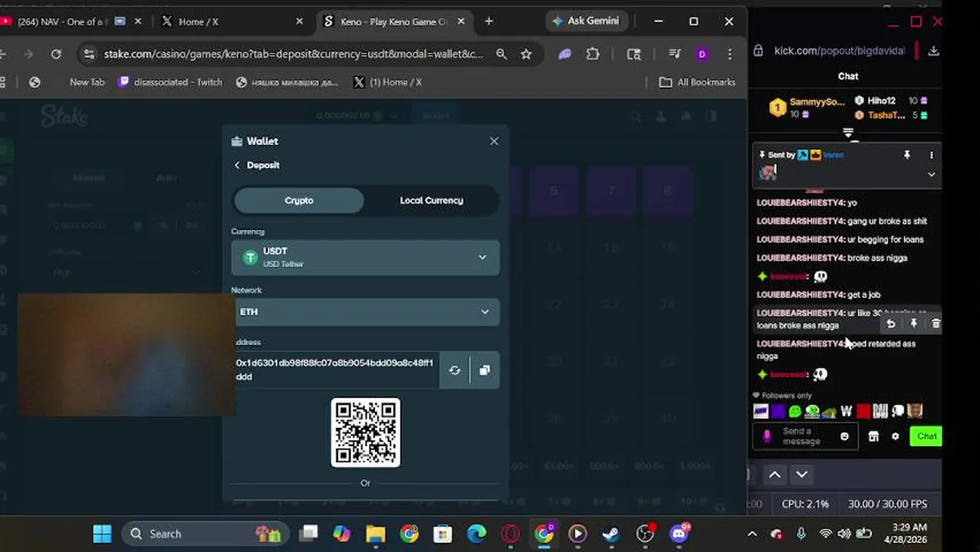Image resolution: width=980 pixels, height=552 pixels.
Task: Open the USDT currency dropdown
Action: (365, 257)
